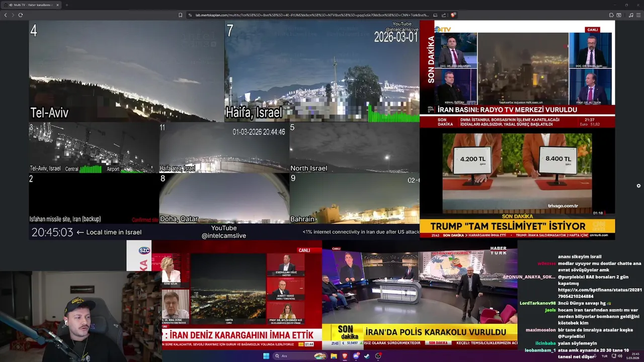This screenshot has width=644, height=362.
Task: Select the Multi TV browser tab
Action: pos(31,5)
